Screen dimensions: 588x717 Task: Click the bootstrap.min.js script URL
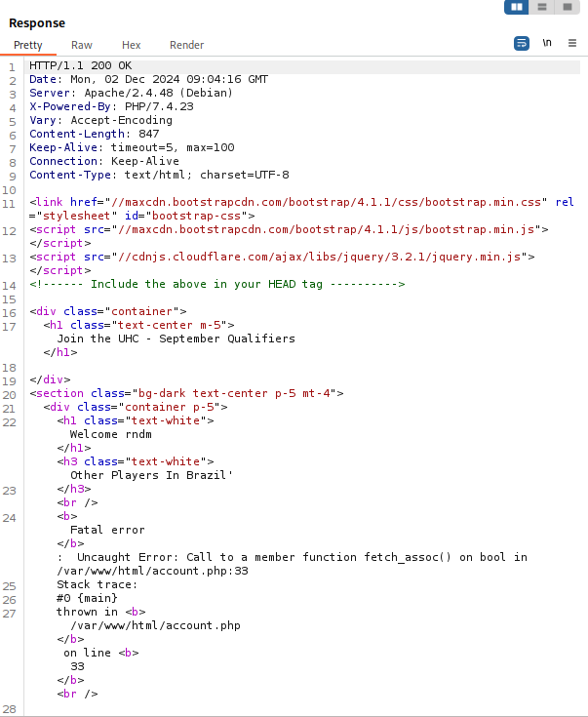tap(326, 229)
